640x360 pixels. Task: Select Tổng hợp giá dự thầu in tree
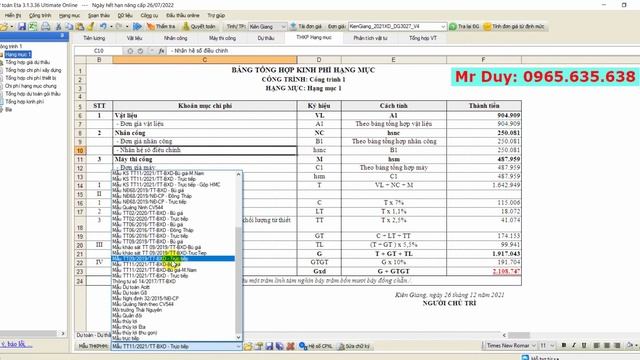click(x=27, y=62)
